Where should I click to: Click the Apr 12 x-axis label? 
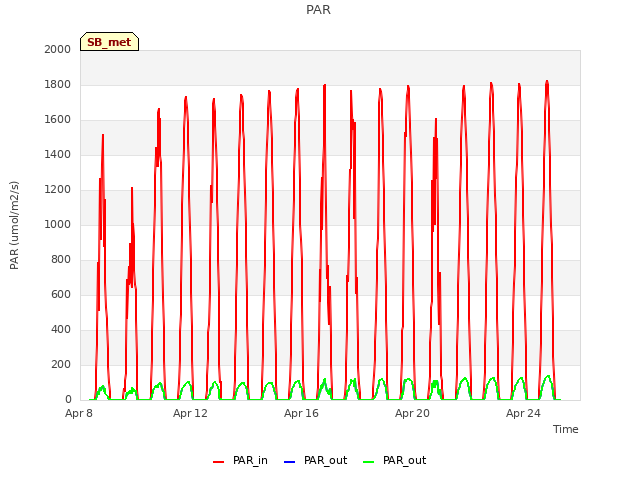pyautogui.click(x=190, y=413)
